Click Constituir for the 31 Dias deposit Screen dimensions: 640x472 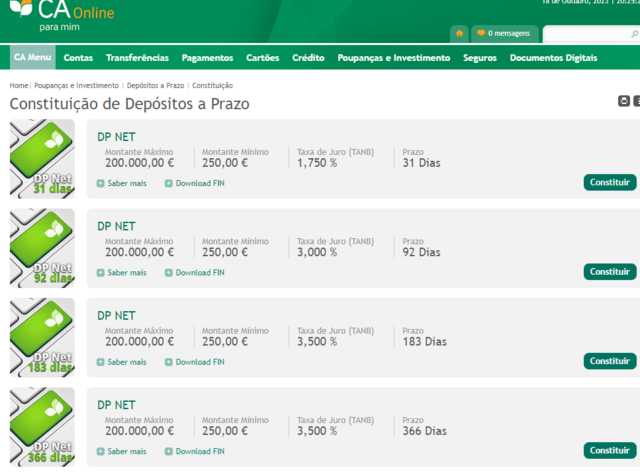[610, 182]
